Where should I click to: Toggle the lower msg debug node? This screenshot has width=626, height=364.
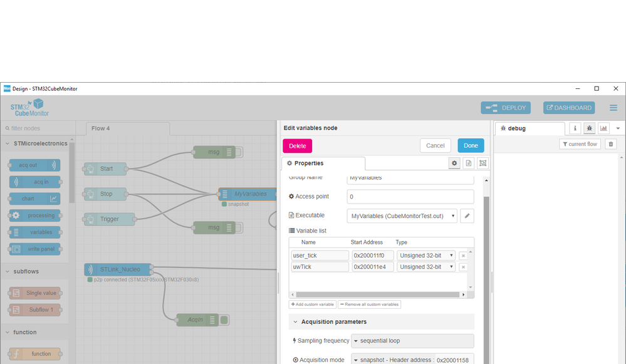coord(239,227)
